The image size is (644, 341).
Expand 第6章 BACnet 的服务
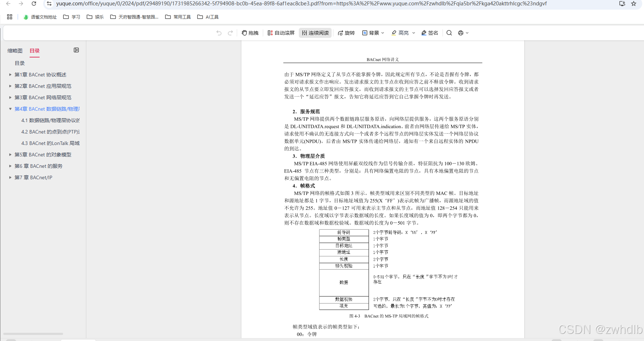pos(10,166)
